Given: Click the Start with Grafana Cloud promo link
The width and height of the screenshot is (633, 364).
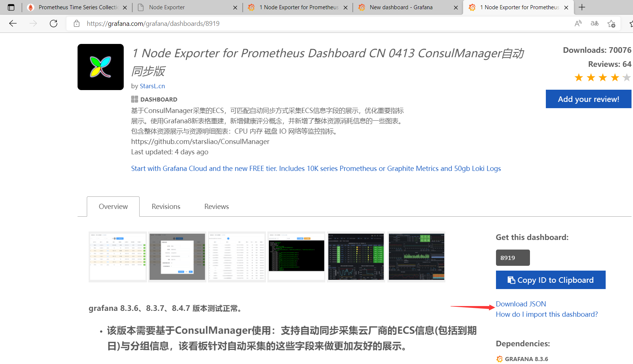Looking at the screenshot, I should (x=316, y=169).
